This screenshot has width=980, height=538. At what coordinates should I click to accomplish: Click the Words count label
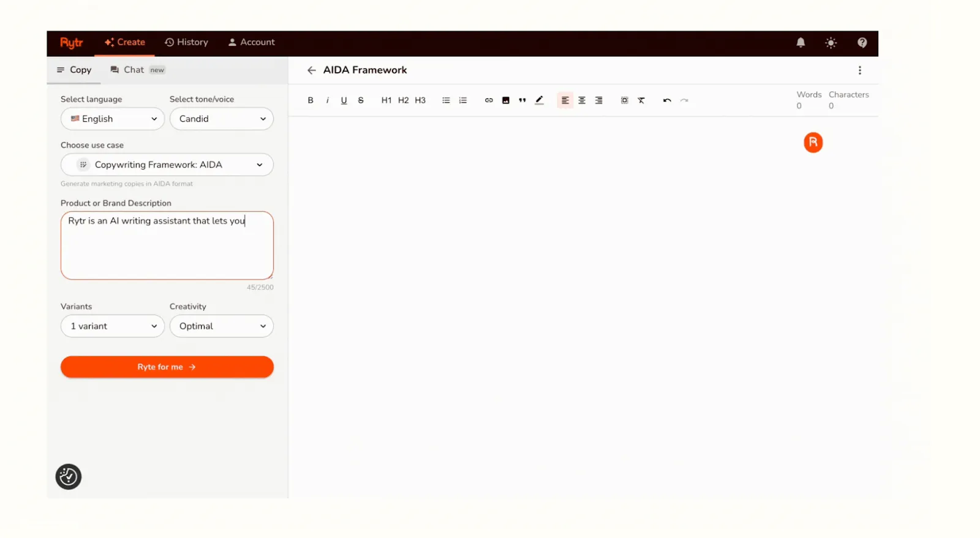pyautogui.click(x=809, y=95)
